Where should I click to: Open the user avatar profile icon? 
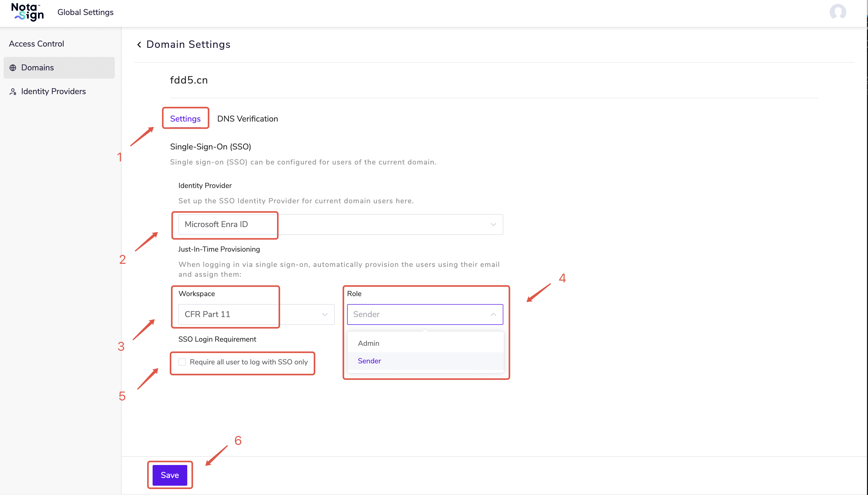click(x=837, y=12)
